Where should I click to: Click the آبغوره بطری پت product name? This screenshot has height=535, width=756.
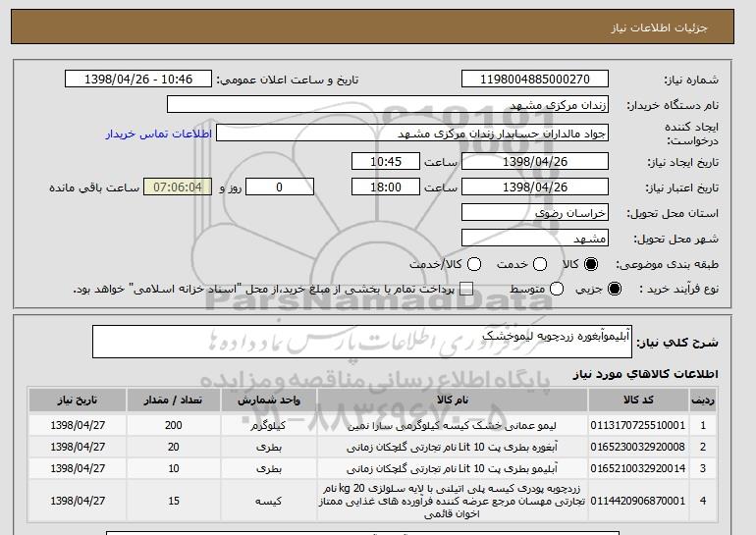(453, 448)
